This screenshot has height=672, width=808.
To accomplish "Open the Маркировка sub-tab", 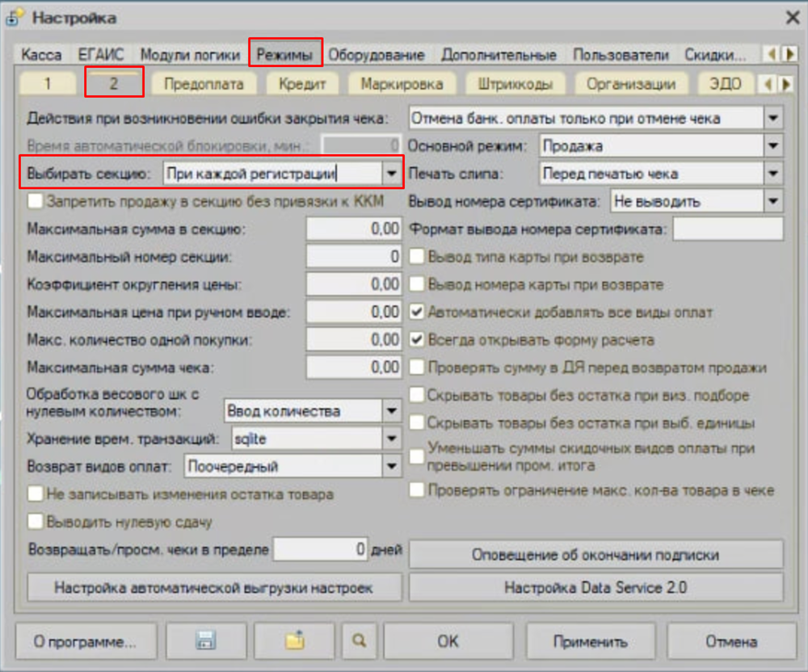I will [402, 84].
